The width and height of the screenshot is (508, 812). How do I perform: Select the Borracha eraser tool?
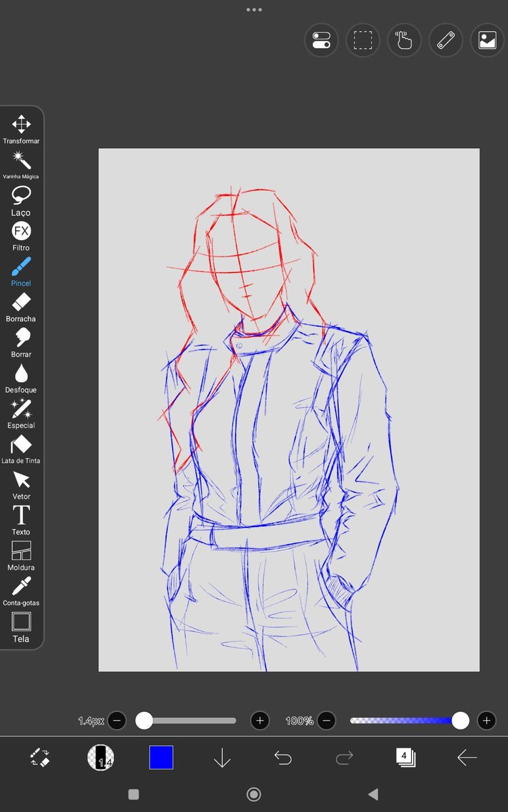click(x=21, y=308)
